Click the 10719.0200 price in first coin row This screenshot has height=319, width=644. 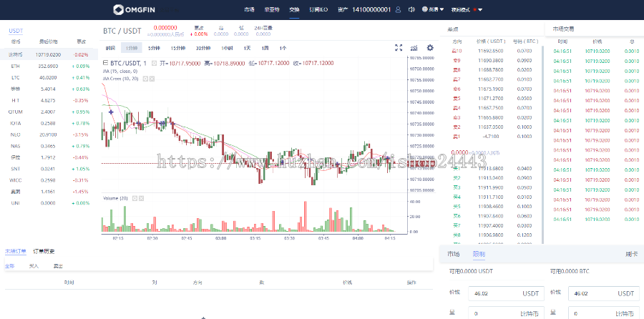pos(48,54)
